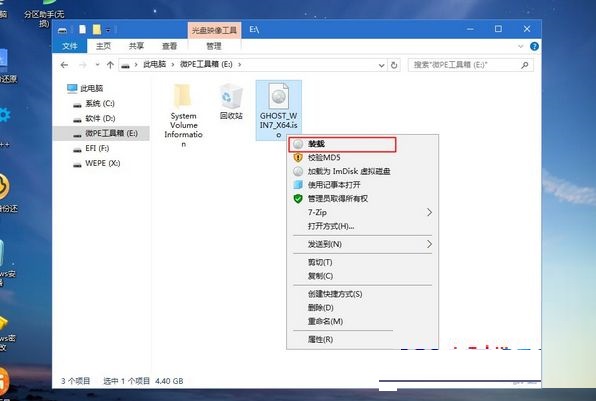Select 微PE工具箱 (E:) in sidebar
The image size is (596, 401).
click(x=101, y=133)
